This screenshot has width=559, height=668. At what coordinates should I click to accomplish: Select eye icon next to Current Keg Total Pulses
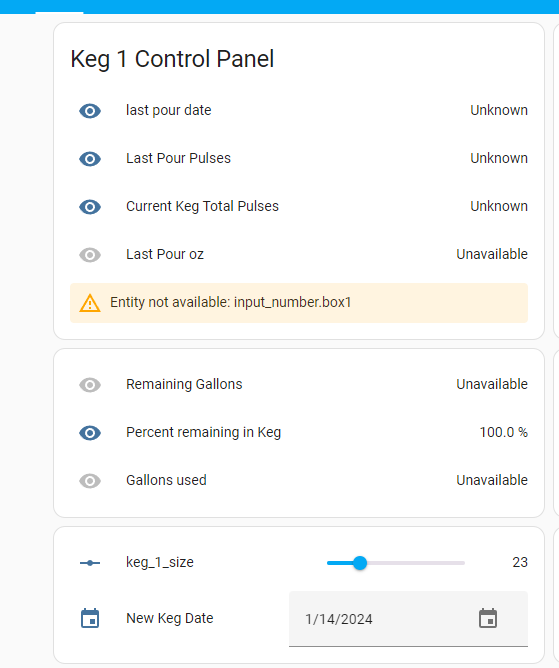click(90, 207)
